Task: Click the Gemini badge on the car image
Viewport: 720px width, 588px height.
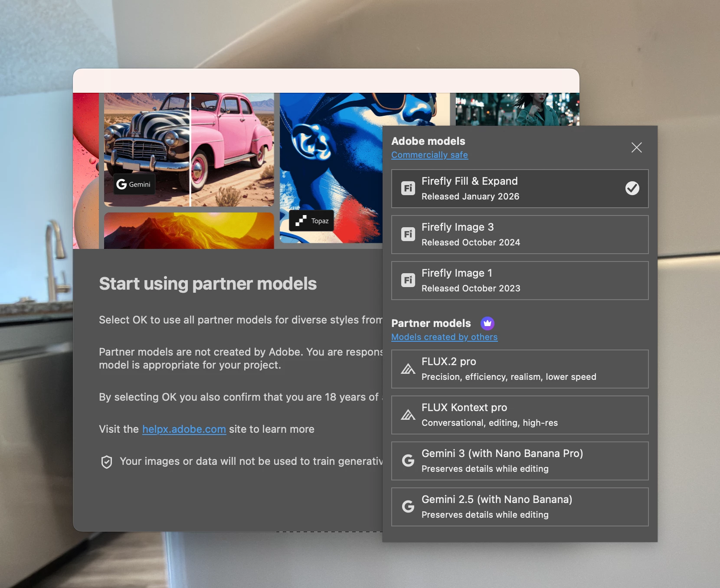Action: click(x=134, y=184)
